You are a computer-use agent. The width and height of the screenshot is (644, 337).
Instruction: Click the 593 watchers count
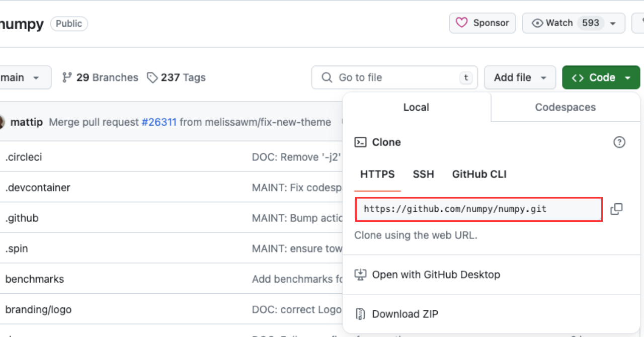point(591,23)
